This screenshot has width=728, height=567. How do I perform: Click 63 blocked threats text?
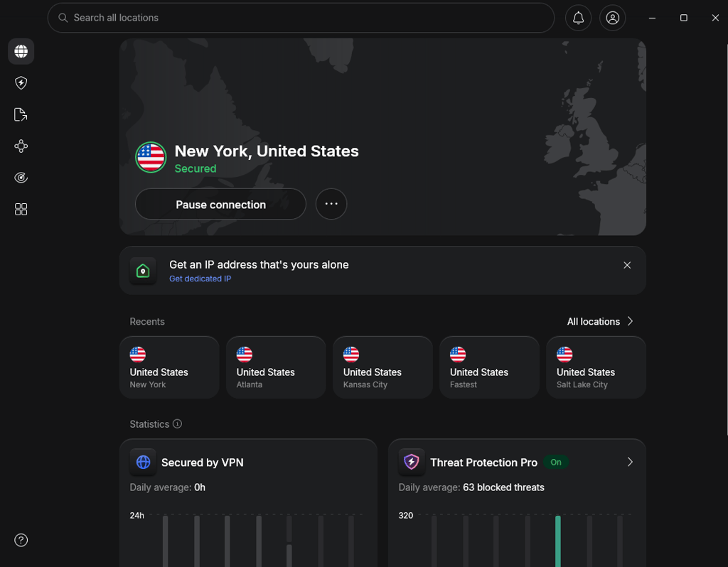pyautogui.click(x=503, y=487)
